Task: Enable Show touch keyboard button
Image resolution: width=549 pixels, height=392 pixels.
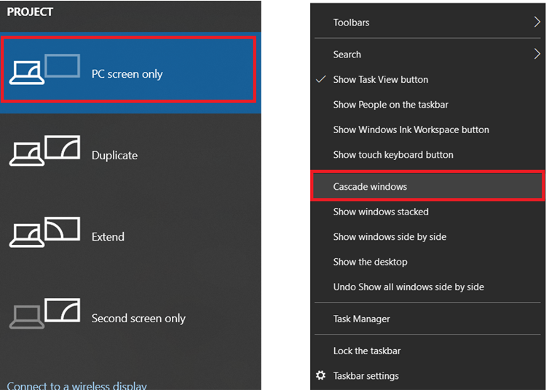Action: (393, 155)
